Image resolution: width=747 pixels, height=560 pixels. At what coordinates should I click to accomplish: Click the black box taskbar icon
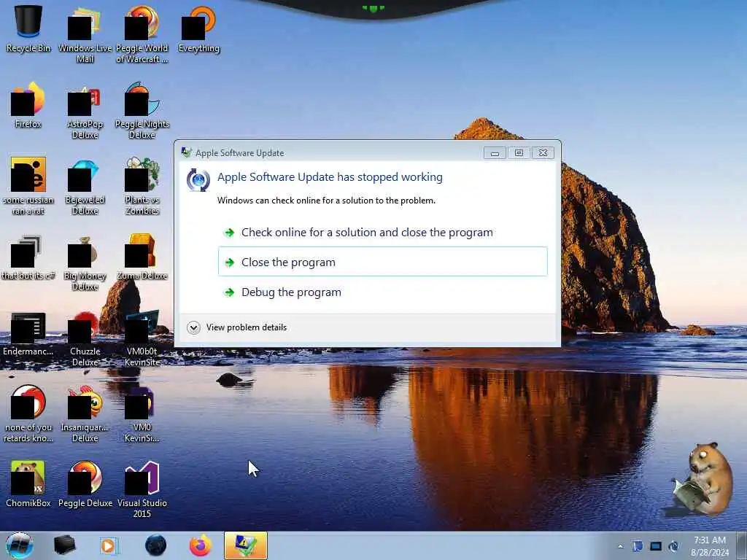tap(64, 545)
